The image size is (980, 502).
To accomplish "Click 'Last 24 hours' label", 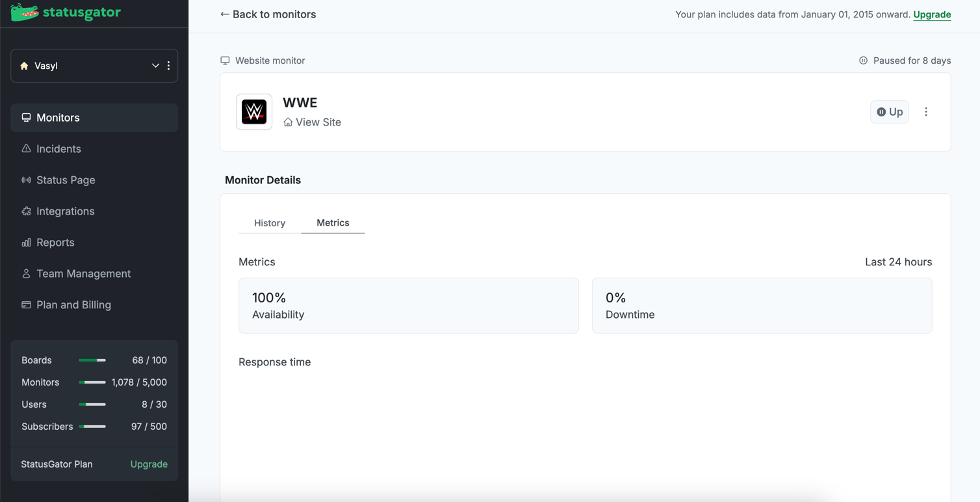I will coord(898,262).
